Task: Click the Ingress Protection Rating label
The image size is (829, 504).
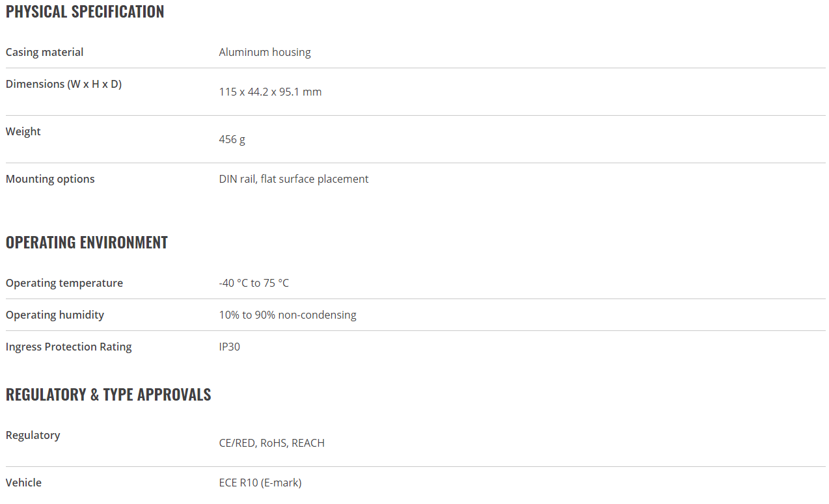Action: (x=69, y=347)
